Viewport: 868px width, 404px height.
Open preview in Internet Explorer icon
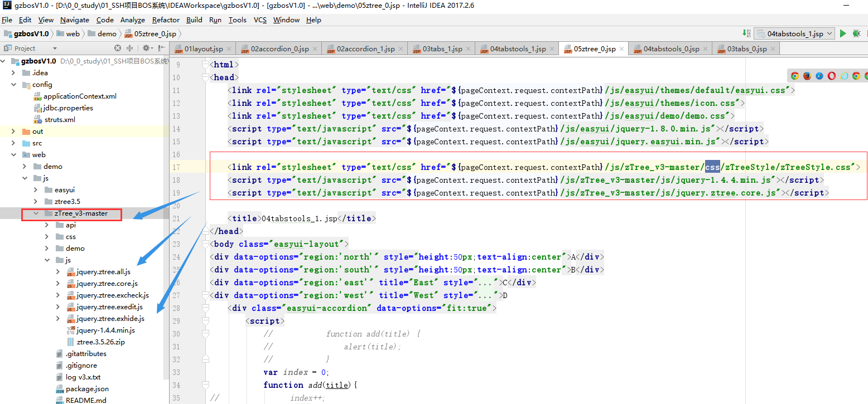[x=844, y=76]
